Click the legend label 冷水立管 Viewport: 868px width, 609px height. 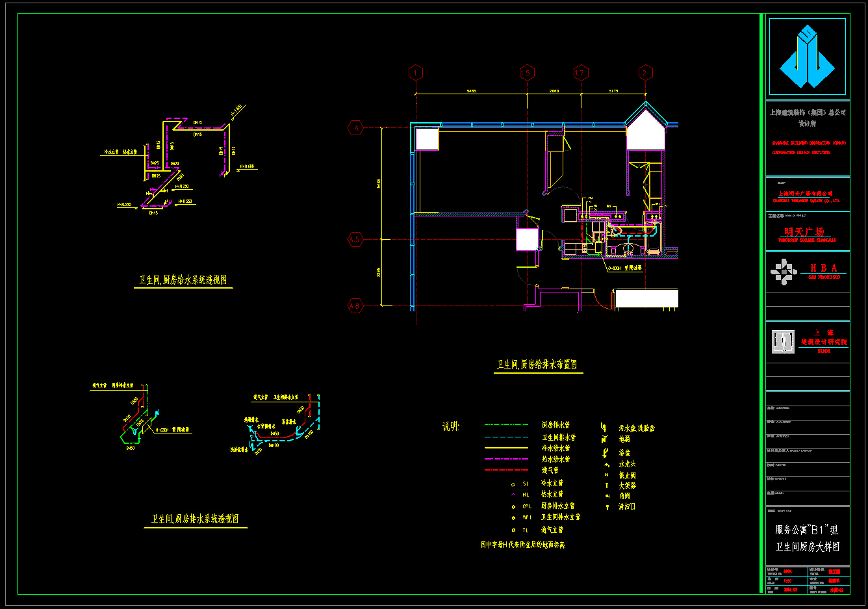[x=552, y=483]
